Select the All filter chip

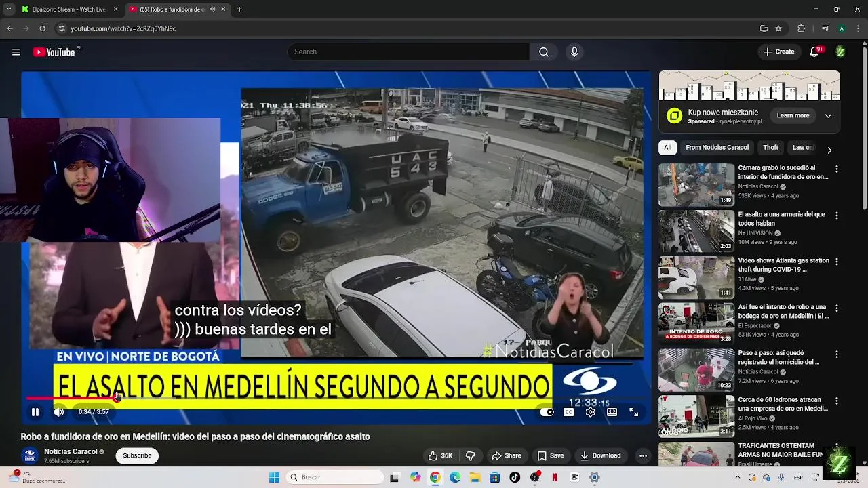click(x=667, y=148)
